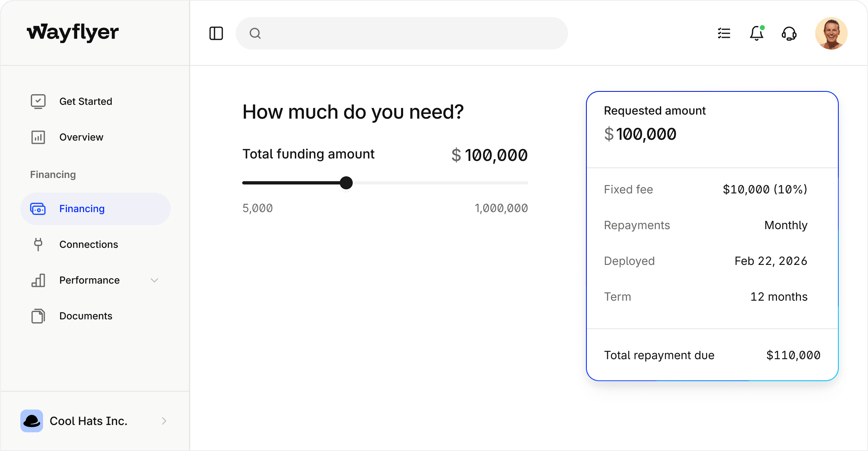Click the Cool Hats Inc. bowler hat icon
This screenshot has width=868, height=451.
click(x=31, y=421)
